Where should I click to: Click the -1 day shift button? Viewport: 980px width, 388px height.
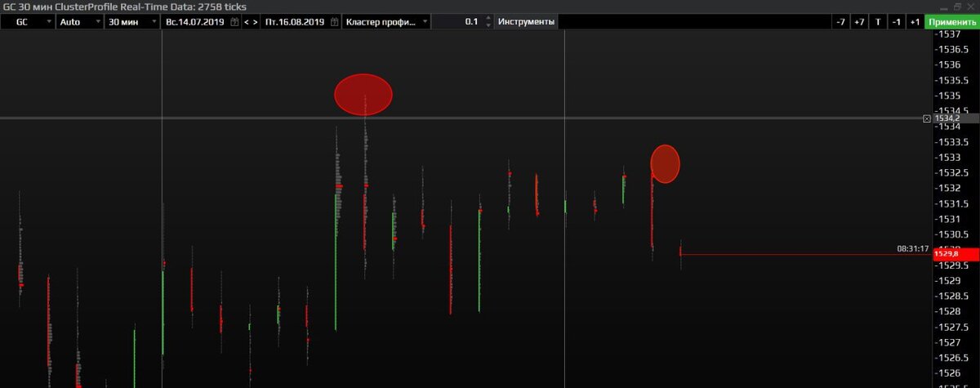[x=897, y=22]
